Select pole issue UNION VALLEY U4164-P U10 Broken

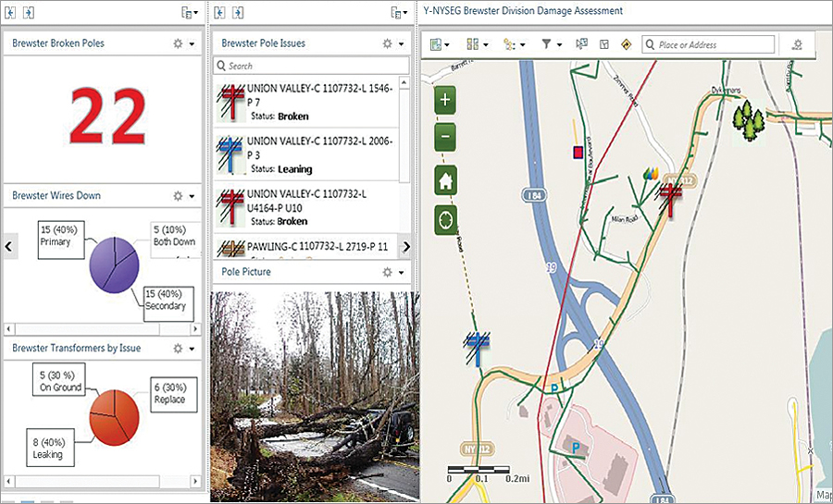(x=306, y=207)
